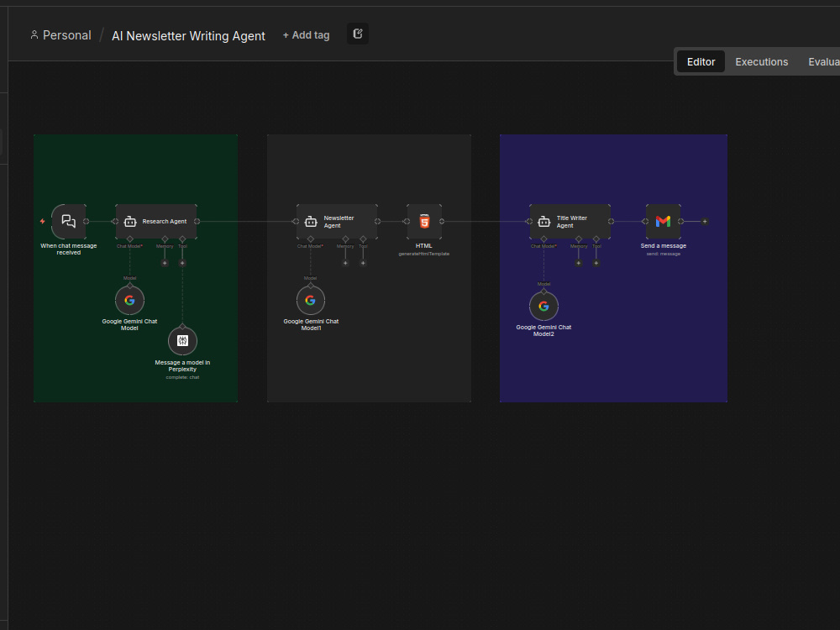Click the Newsletter Agent output connector
Image resolution: width=840 pixels, height=630 pixels.
(378, 221)
